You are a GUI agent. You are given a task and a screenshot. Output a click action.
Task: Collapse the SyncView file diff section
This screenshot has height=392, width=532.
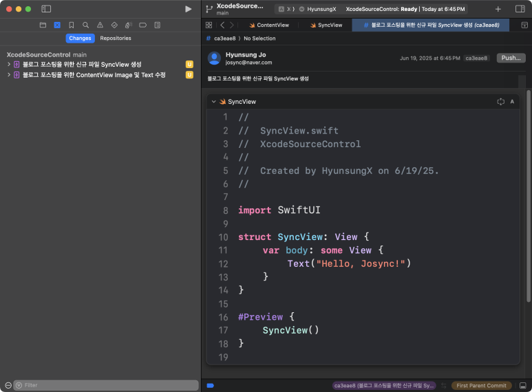click(x=213, y=101)
